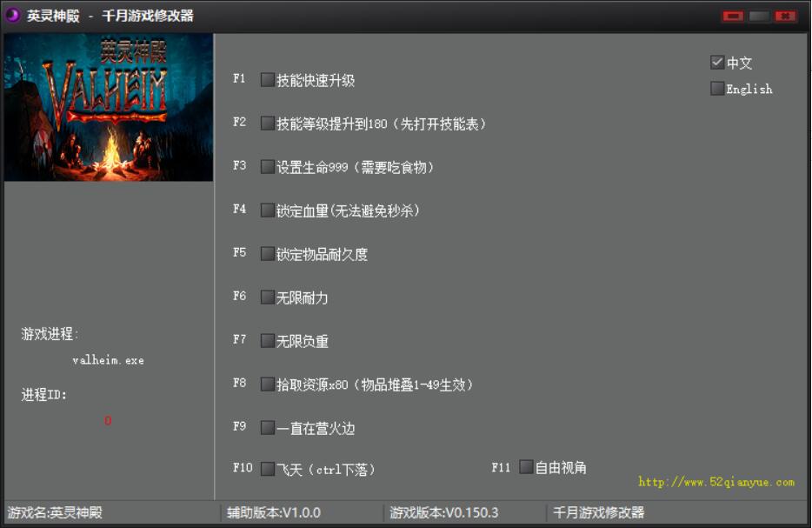This screenshot has height=528, width=812.
Task: Check the F7 无限负重 option
Action: pos(268,341)
